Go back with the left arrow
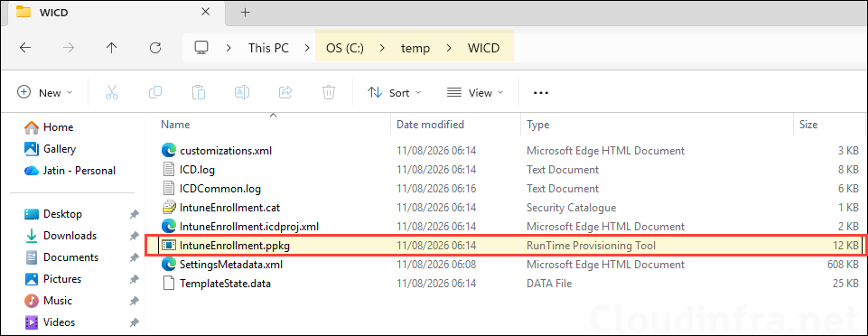 pos(25,48)
